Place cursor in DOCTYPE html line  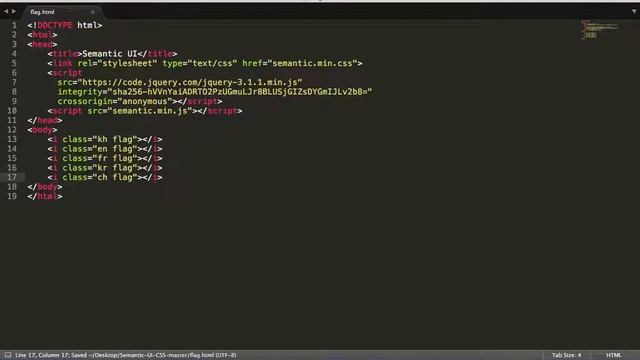(x=65, y=25)
